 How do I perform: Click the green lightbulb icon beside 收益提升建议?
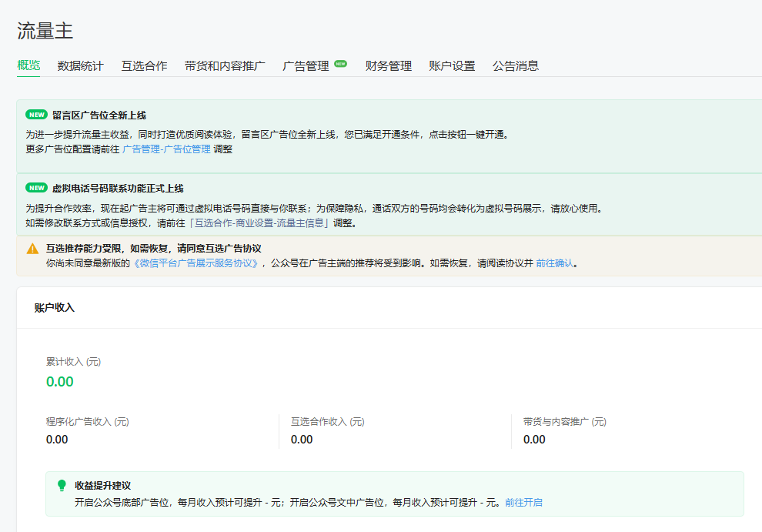coord(62,486)
